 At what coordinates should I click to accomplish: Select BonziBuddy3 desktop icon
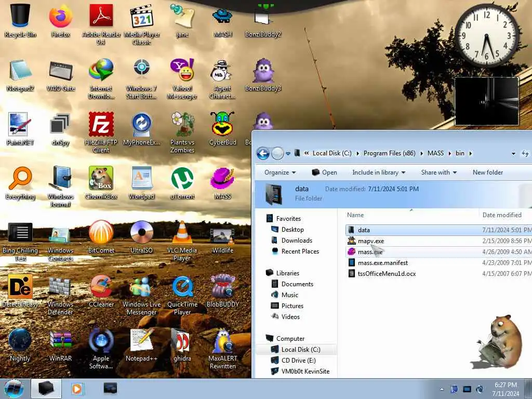click(263, 75)
